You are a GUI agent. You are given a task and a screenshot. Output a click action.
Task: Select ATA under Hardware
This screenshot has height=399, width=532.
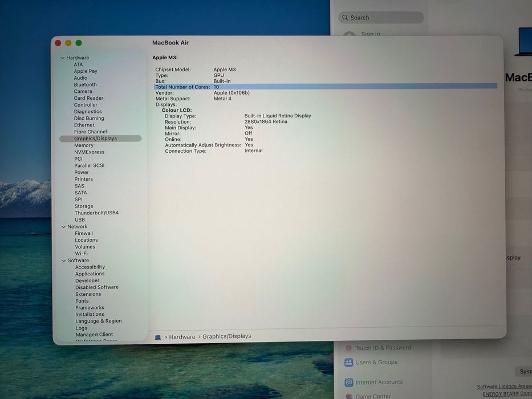pos(78,64)
